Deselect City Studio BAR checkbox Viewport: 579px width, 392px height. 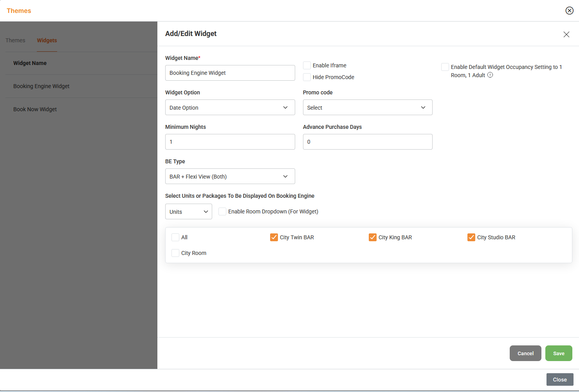click(471, 237)
